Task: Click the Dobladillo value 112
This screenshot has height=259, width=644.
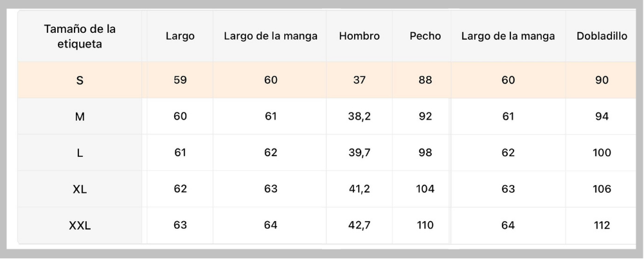Action: 602,225
